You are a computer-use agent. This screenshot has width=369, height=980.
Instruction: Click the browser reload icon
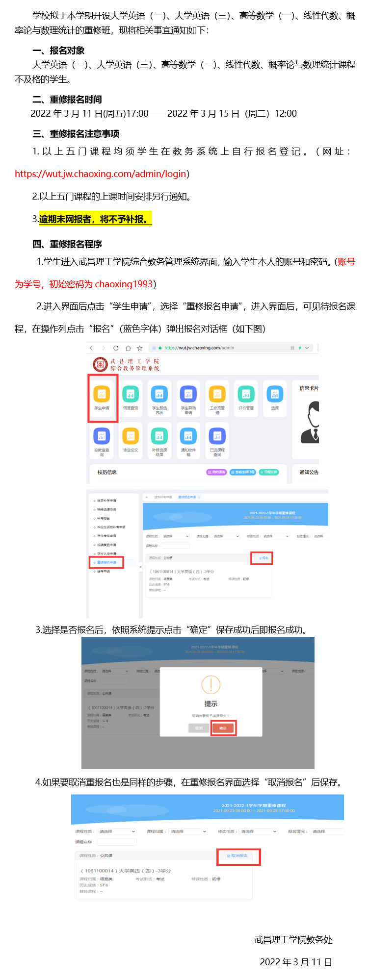pyautogui.click(x=116, y=348)
